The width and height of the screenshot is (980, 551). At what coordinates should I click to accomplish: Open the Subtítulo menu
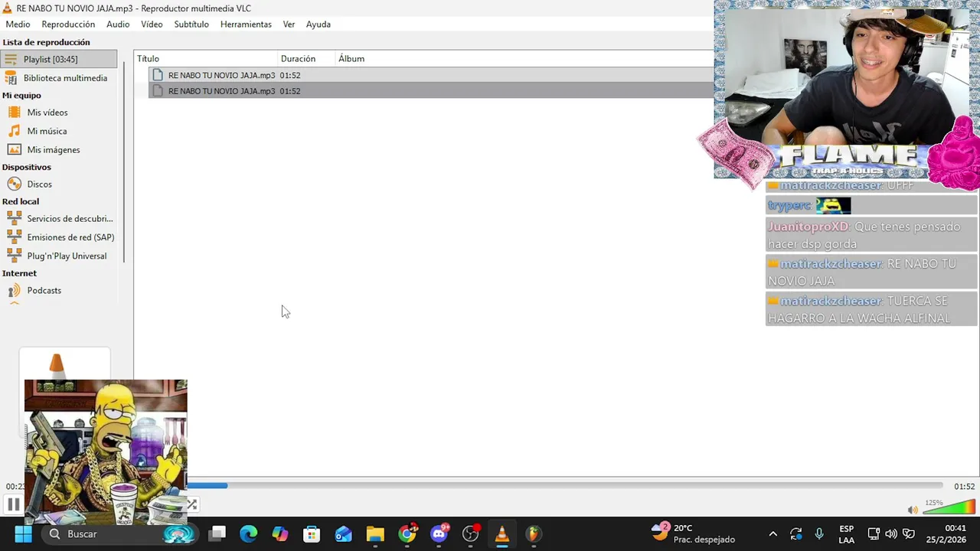coord(191,24)
